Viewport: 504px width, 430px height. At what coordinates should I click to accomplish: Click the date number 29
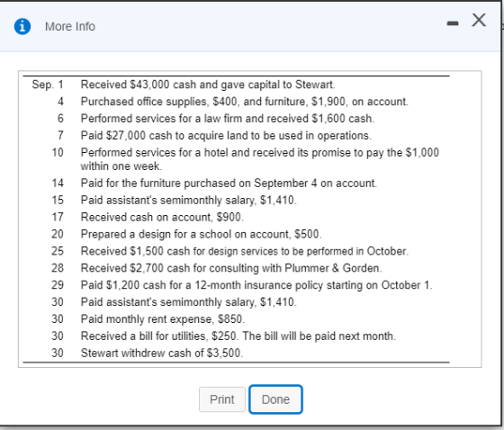58,285
